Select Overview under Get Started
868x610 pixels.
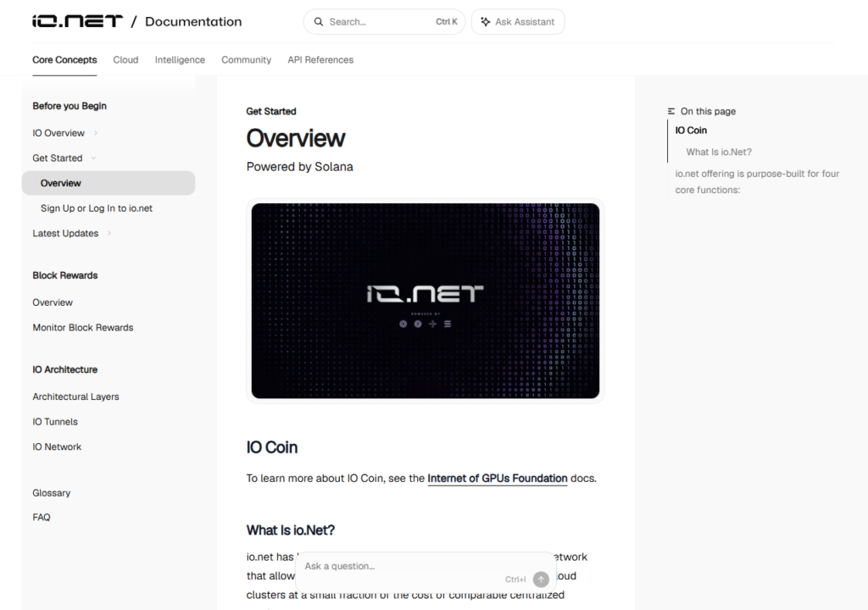tap(108, 183)
